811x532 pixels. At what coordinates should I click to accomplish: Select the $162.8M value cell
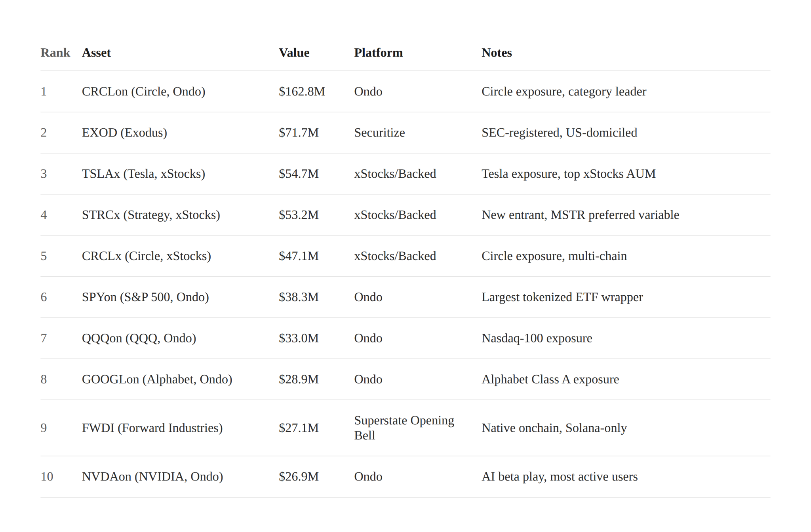(302, 91)
